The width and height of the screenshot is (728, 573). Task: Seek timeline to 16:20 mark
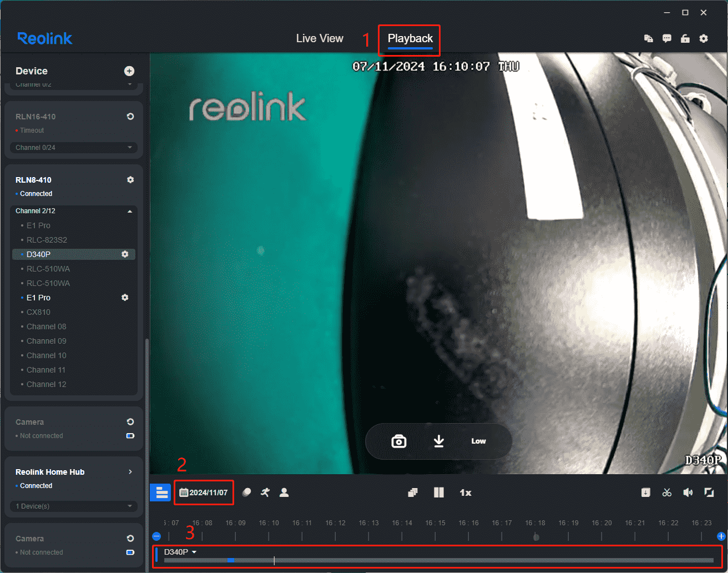point(601,523)
